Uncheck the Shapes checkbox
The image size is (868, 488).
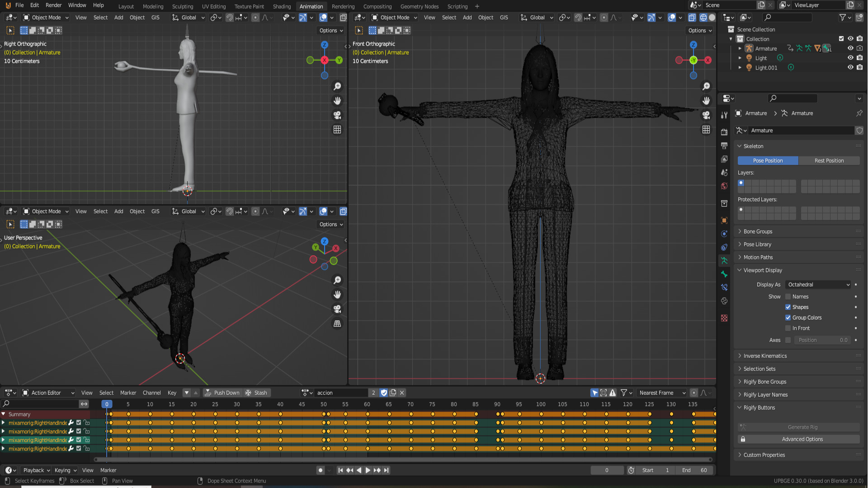(788, 307)
